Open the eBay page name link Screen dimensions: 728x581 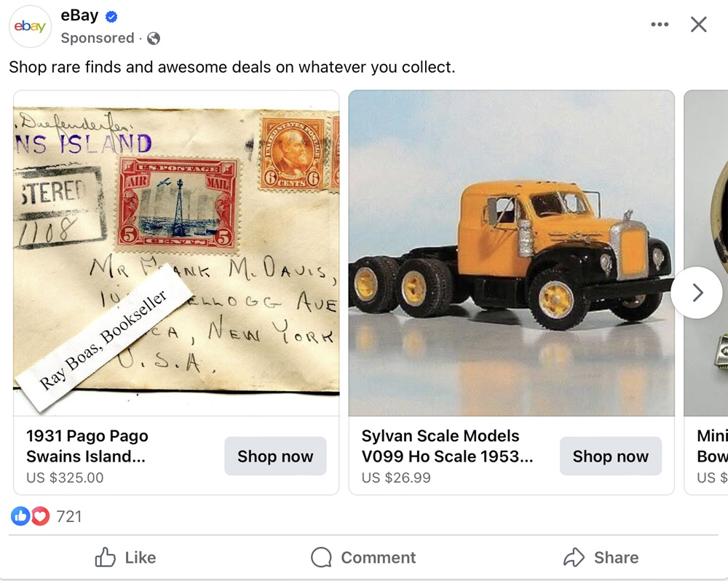[79, 15]
